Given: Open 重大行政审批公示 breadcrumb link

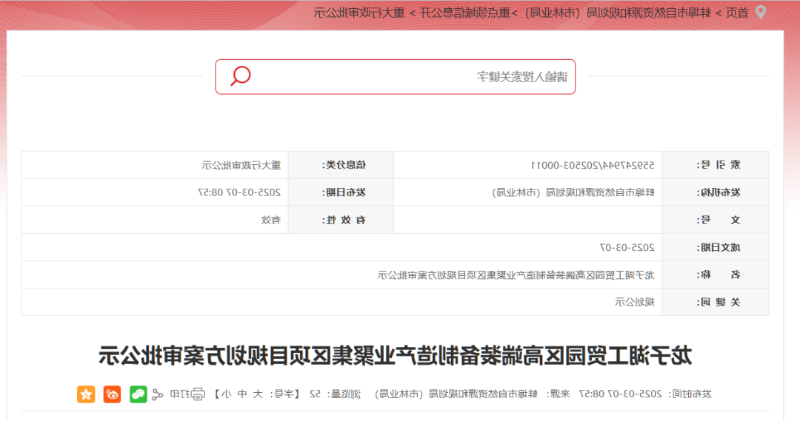Looking at the screenshot, I should coord(359,13).
